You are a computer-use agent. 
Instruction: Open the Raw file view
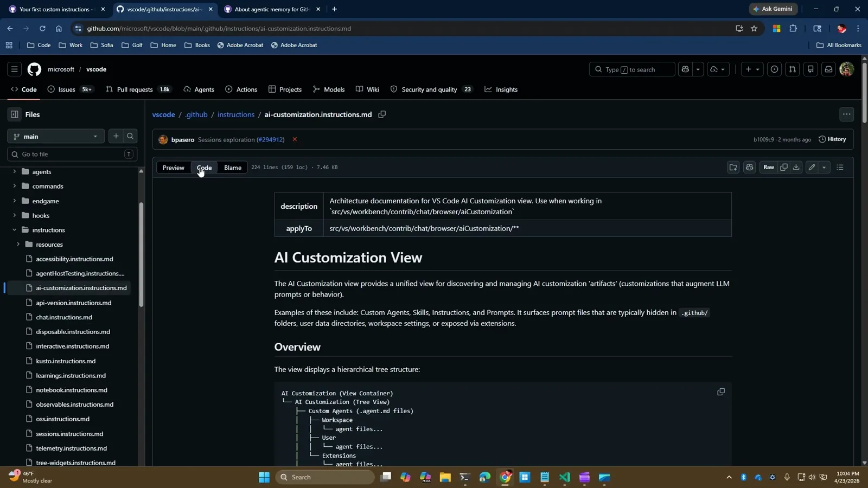tap(769, 168)
